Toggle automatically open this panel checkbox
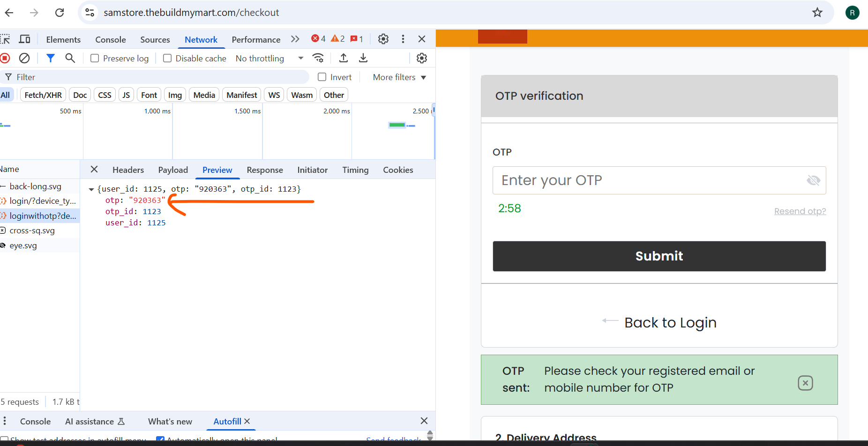The image size is (868, 446). click(x=160, y=439)
